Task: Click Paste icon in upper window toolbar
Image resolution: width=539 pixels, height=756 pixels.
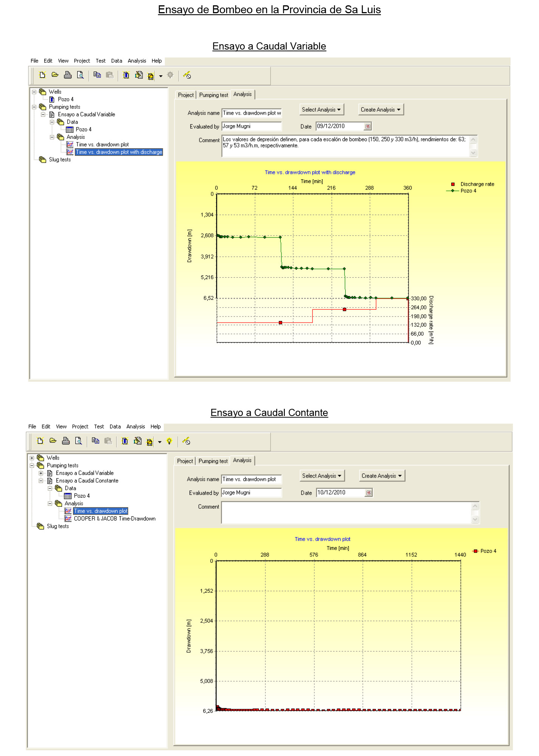Action: tap(110, 75)
